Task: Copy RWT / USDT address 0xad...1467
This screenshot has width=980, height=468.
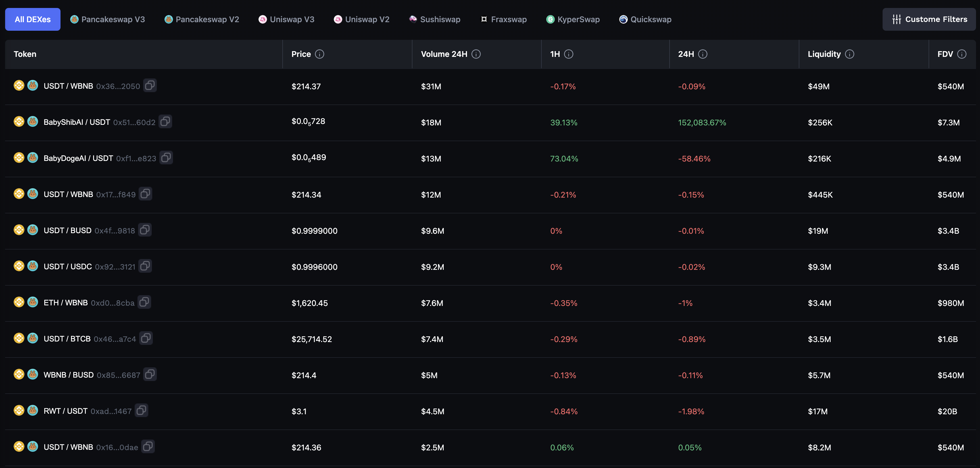Action: click(x=141, y=411)
